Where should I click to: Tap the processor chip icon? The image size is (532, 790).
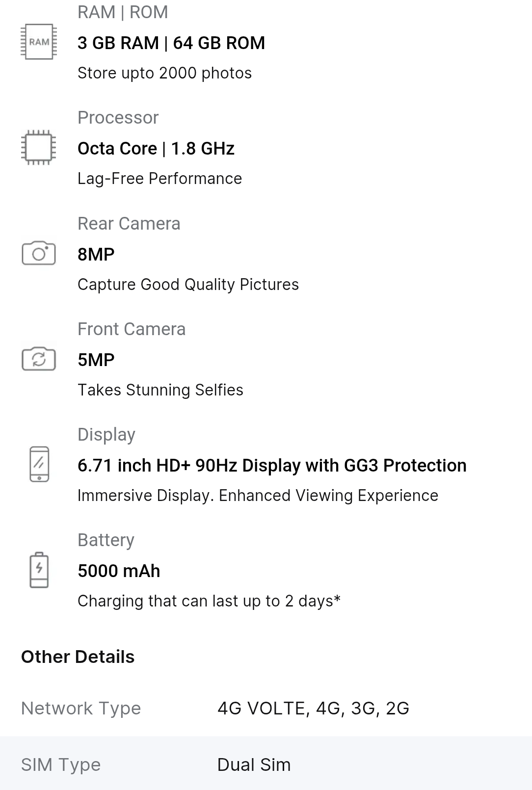tap(39, 148)
